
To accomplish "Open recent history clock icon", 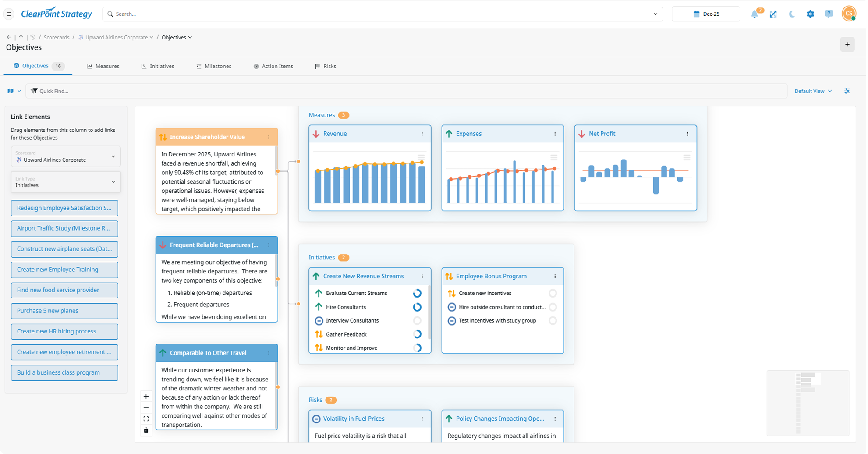I will pyautogui.click(x=33, y=37).
